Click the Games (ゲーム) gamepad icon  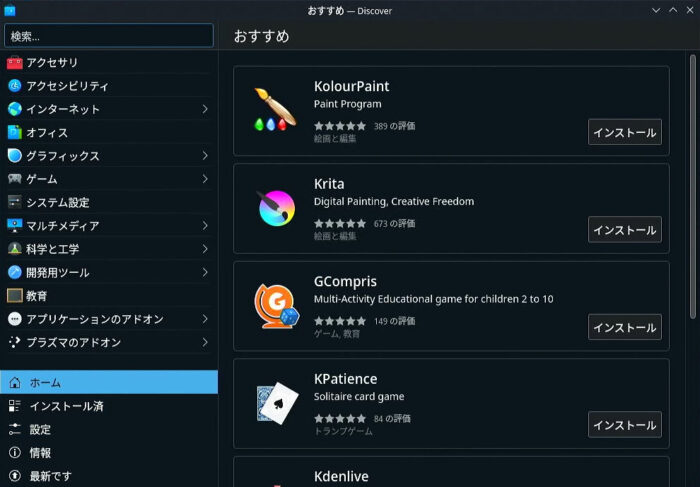coord(14,179)
